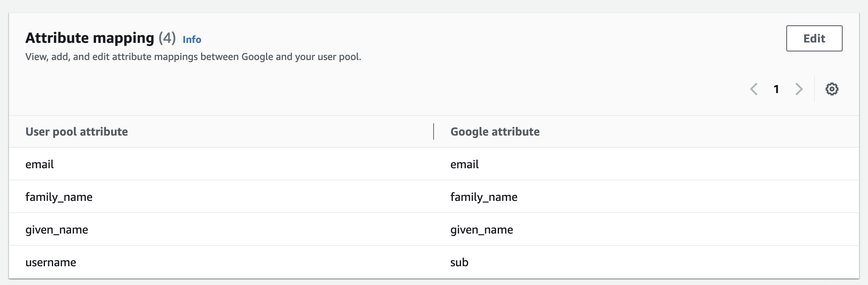Image resolution: width=868 pixels, height=285 pixels.
Task: Go to the next page of mappings
Action: click(x=799, y=89)
